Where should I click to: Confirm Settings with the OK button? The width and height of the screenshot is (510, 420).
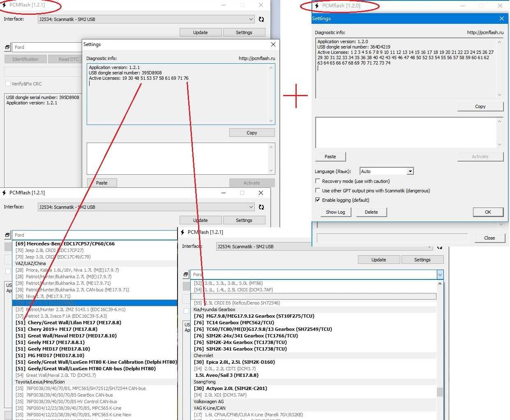[488, 212]
